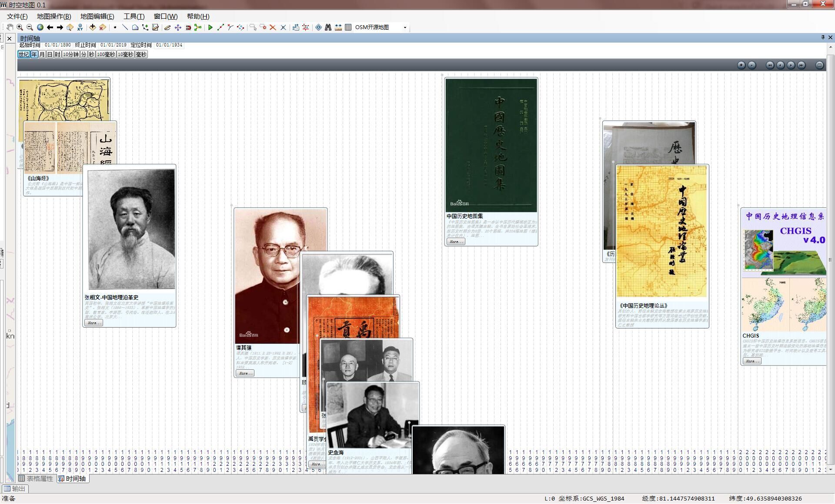This screenshot has width=835, height=504.
Task: Open the attribute table grid icon
Action: (x=348, y=27)
